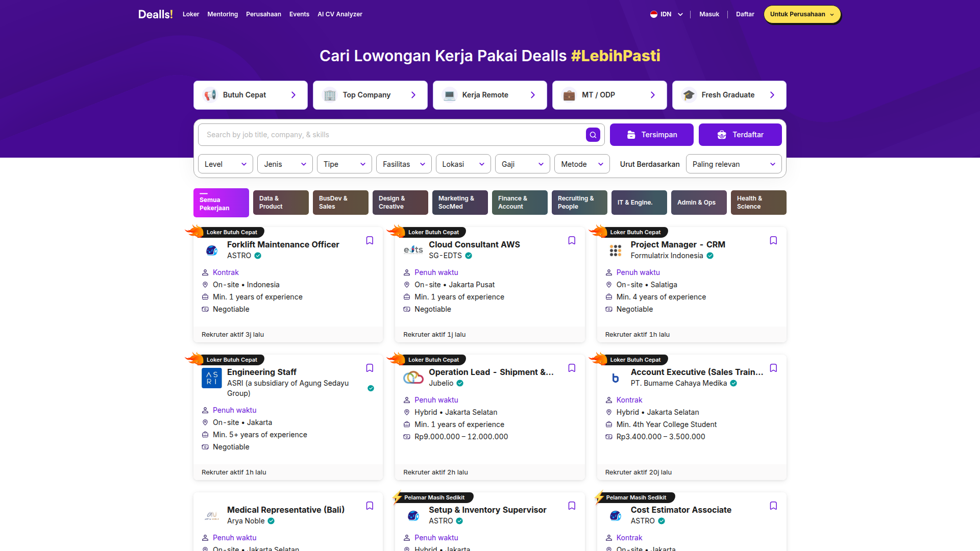This screenshot has width=980, height=551.
Task: Select the Health & Science category tab
Action: click(758, 203)
